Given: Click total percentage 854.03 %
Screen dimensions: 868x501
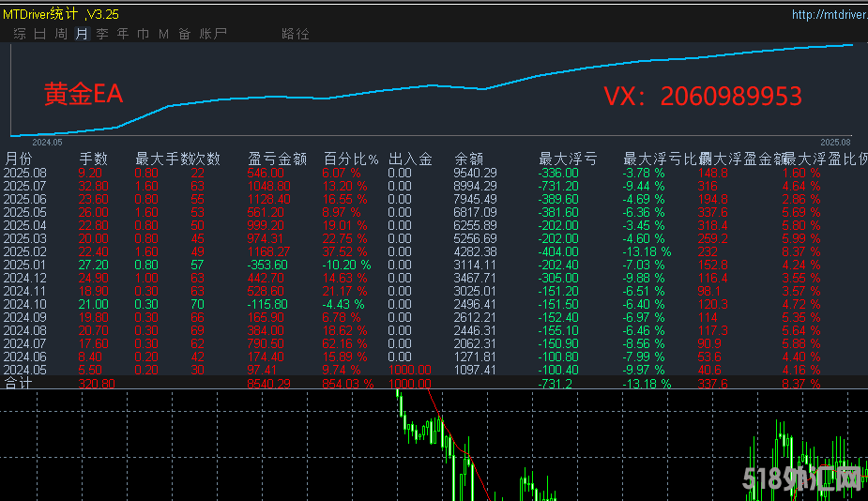Looking at the screenshot, I should (347, 383).
